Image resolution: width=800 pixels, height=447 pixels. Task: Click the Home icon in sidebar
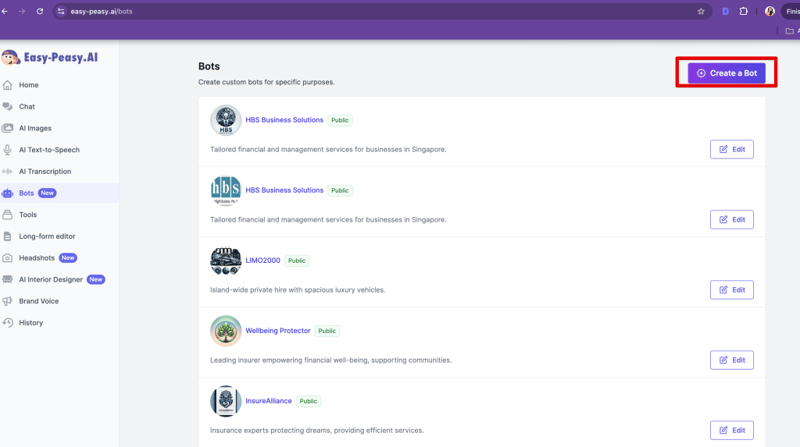tap(8, 85)
